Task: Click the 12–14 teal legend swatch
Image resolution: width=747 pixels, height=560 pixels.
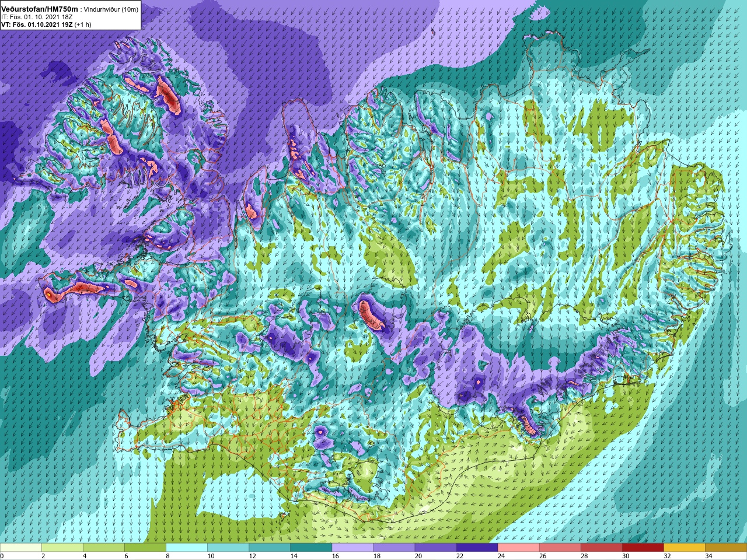Action: [270, 548]
